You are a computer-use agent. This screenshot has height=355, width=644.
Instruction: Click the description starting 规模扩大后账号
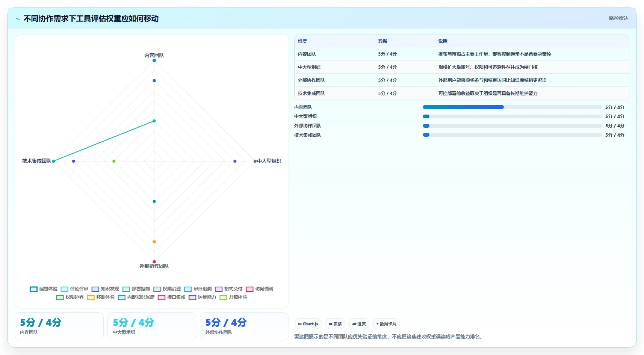(x=488, y=67)
